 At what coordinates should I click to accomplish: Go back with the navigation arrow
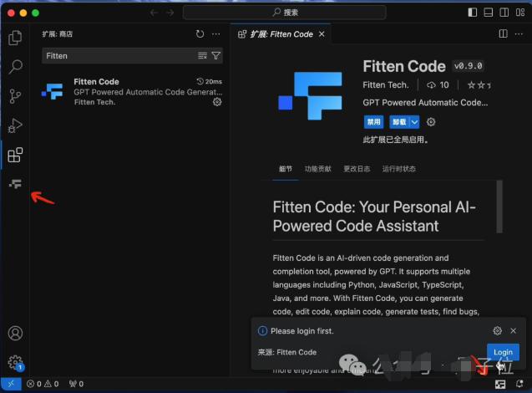point(154,13)
